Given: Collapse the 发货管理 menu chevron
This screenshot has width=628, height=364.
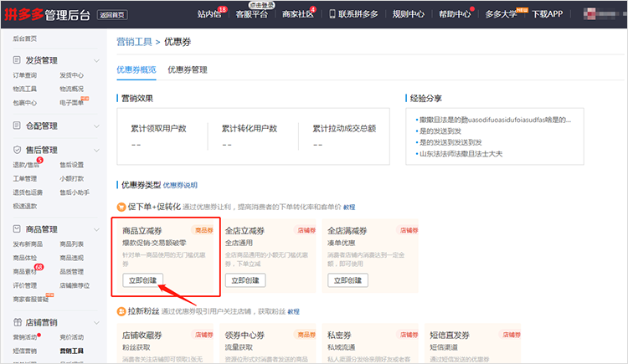Looking at the screenshot, I should coord(96,61).
